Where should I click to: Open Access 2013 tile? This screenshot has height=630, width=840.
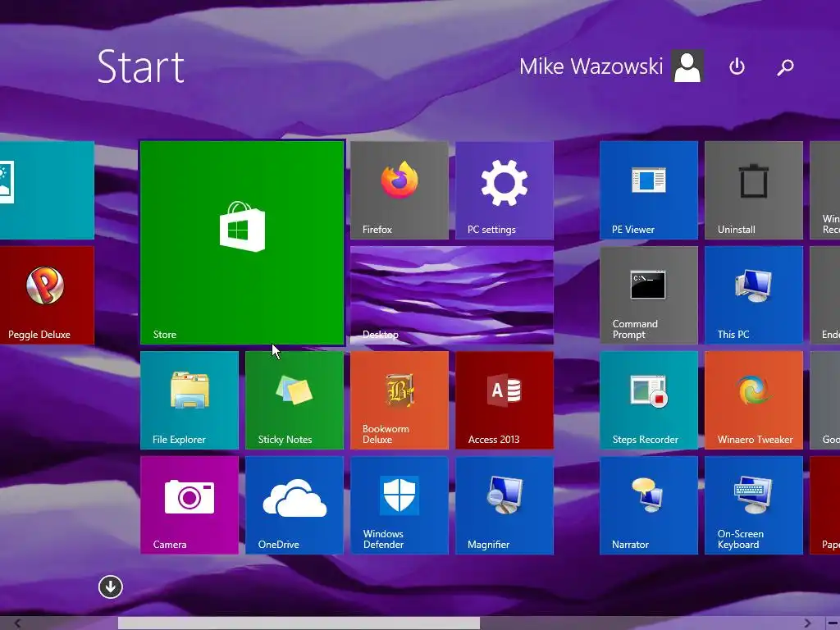(x=504, y=400)
